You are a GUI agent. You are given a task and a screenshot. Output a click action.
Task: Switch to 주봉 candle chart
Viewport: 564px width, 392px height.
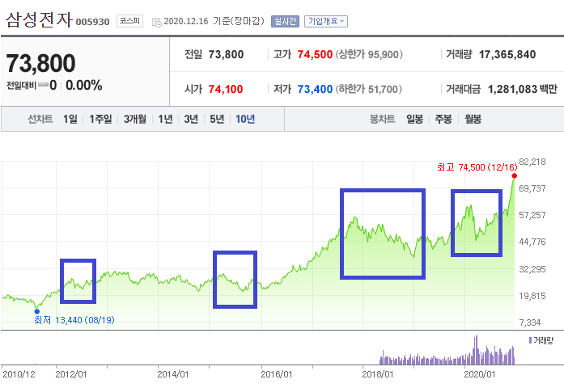click(443, 119)
